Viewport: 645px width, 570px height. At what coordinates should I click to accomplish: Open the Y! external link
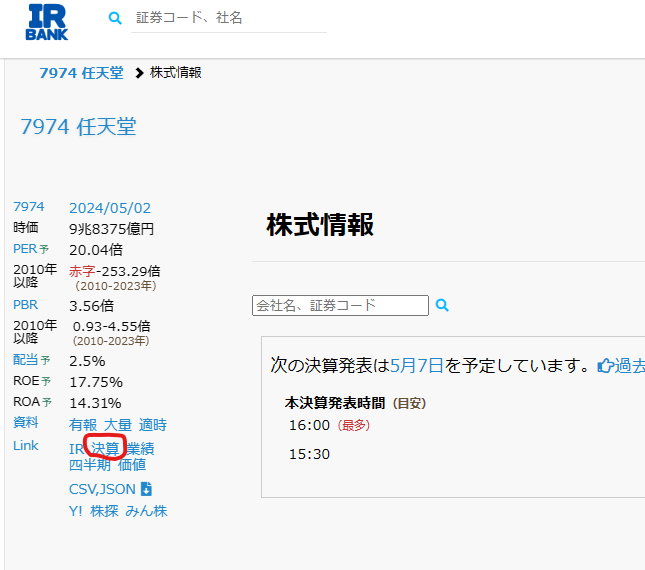click(76, 511)
